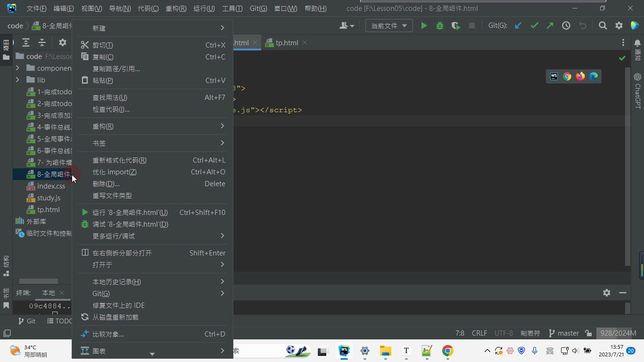Viewport: 644px width, 362px height.
Task: Open the 文件(F) menu in menu bar
Action: (37, 8)
